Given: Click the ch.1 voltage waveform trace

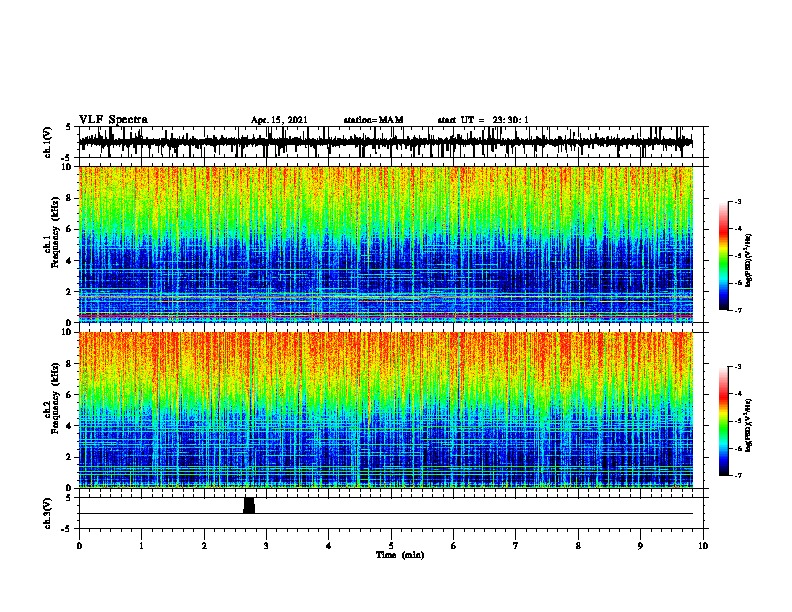Looking at the screenshot, I should point(385,142).
